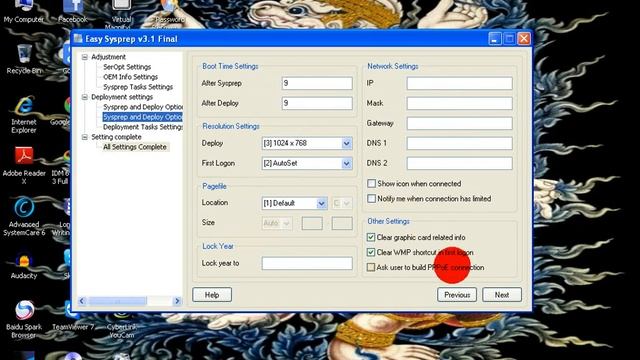The width and height of the screenshot is (640, 360).
Task: Click the DNS 2 input field
Action: [x=460, y=163]
